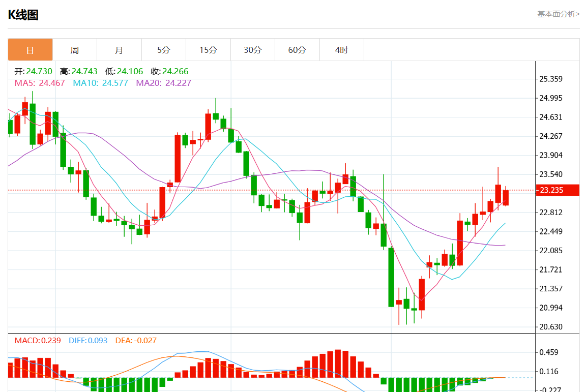Switch to the 月 monthly tab
586x392 pixels.
pyautogui.click(x=119, y=50)
